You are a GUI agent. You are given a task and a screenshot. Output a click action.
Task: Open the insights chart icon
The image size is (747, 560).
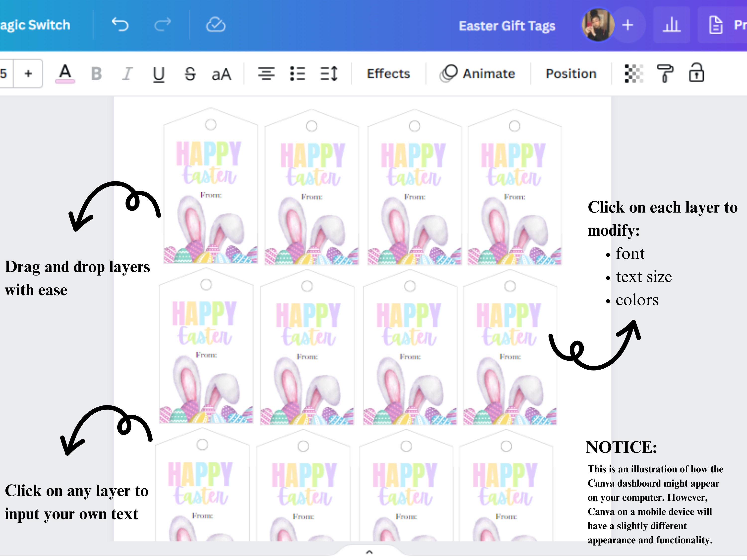pyautogui.click(x=671, y=24)
